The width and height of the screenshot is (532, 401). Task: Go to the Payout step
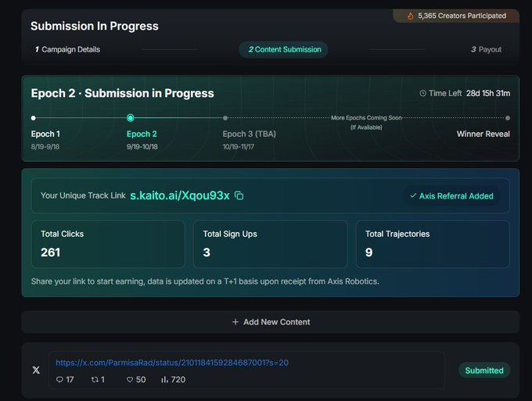(486, 49)
